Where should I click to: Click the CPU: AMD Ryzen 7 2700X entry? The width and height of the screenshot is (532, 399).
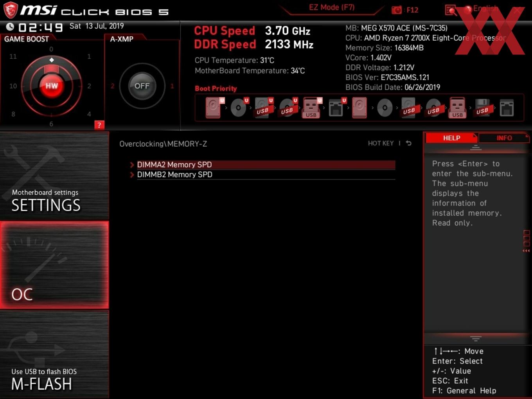[426, 38]
